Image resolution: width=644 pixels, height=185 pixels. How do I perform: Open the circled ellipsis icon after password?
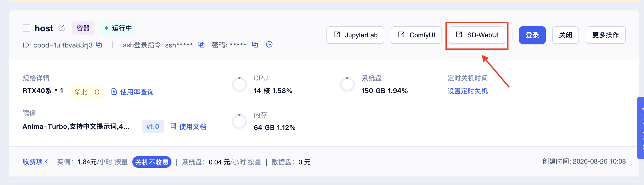(x=269, y=44)
